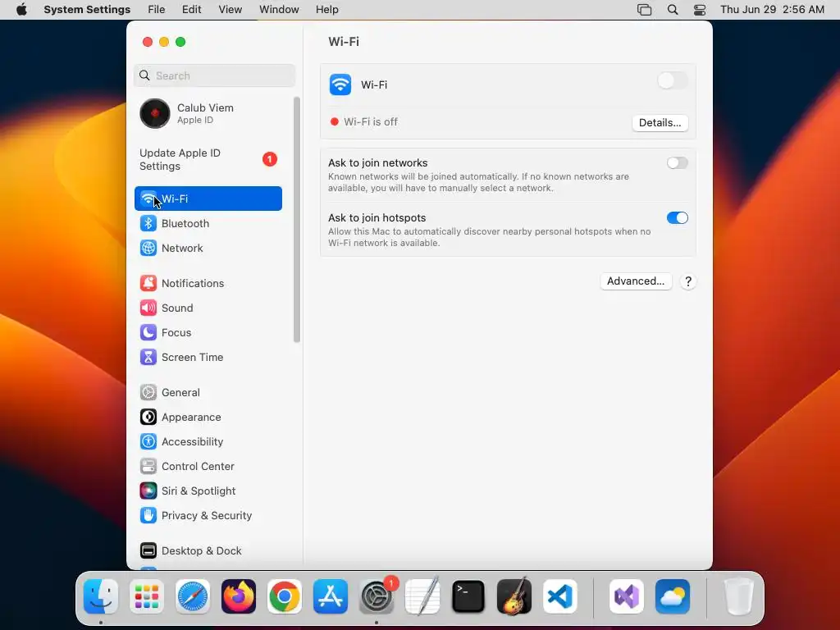Click Stage Manager menu bar icon
Screen dimensions: 840x630
coord(645,10)
